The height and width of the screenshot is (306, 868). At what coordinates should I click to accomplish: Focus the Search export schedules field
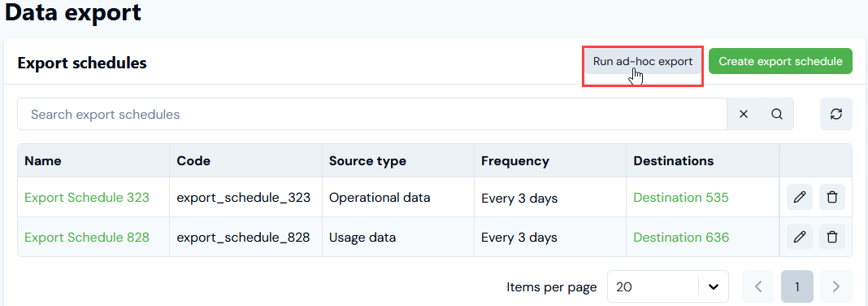click(x=372, y=114)
